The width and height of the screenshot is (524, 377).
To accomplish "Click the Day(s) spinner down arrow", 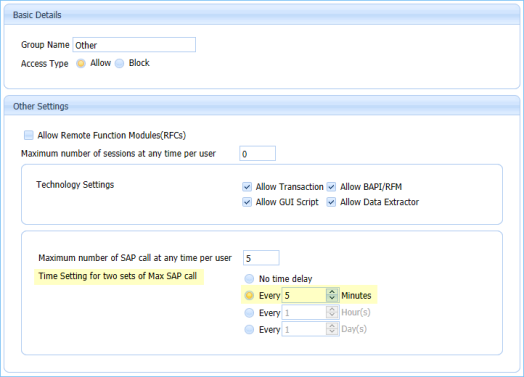I will point(332,332).
